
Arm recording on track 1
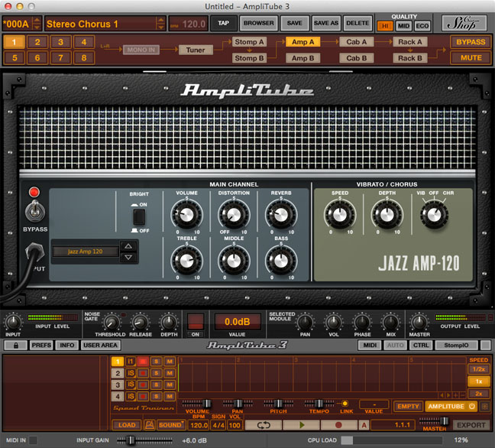coord(143,362)
